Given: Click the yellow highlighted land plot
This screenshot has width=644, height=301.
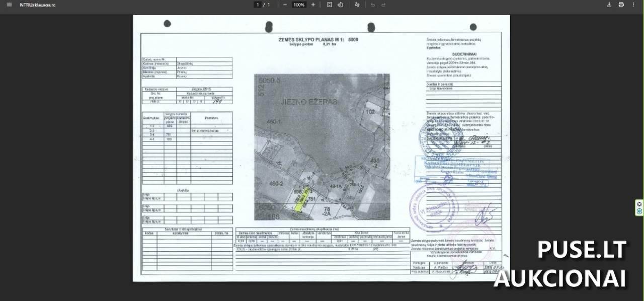Looking at the screenshot, I should 299,203.
